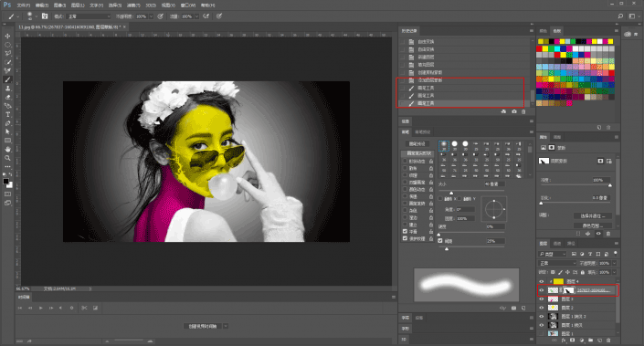Uncheck the 平滑 smoothing checkbox in brush panel
The height and width of the screenshot is (346, 644).
tap(405, 232)
